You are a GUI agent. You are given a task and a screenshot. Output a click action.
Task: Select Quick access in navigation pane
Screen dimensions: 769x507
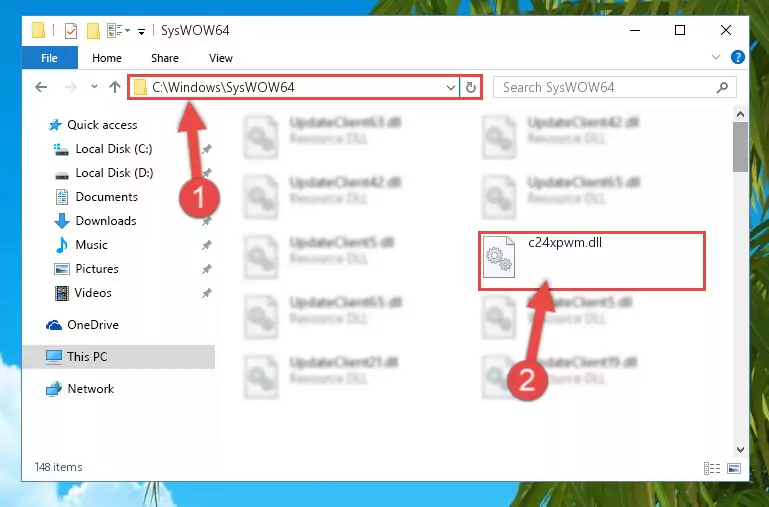coord(102,125)
